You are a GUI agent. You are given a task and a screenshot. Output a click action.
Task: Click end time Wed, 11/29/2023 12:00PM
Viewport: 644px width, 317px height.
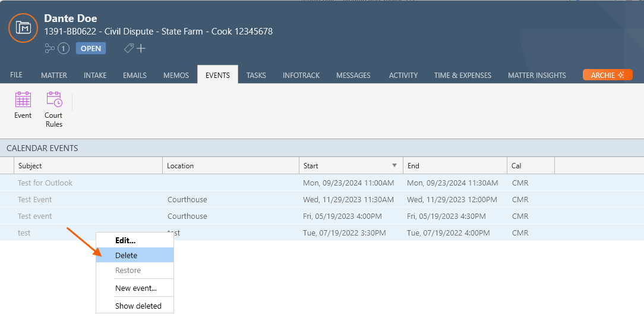tap(452, 199)
